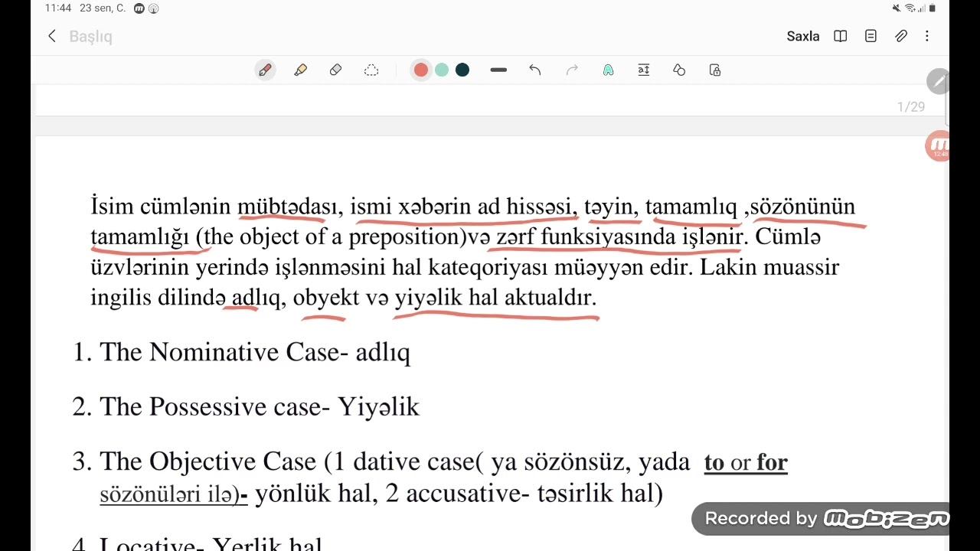Viewport: 980px width, 551px height.
Task: Attach a file with the paperclip icon
Action: click(x=901, y=36)
